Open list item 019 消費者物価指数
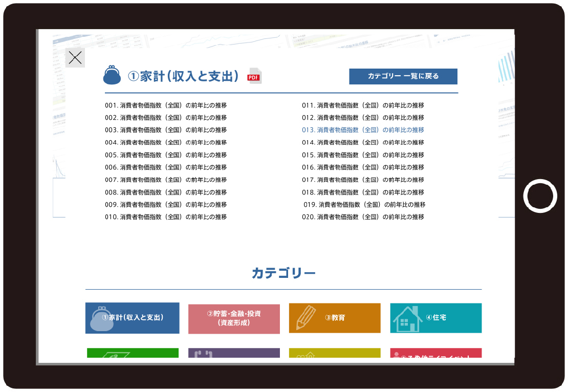The width and height of the screenshot is (568, 392). 364,205
